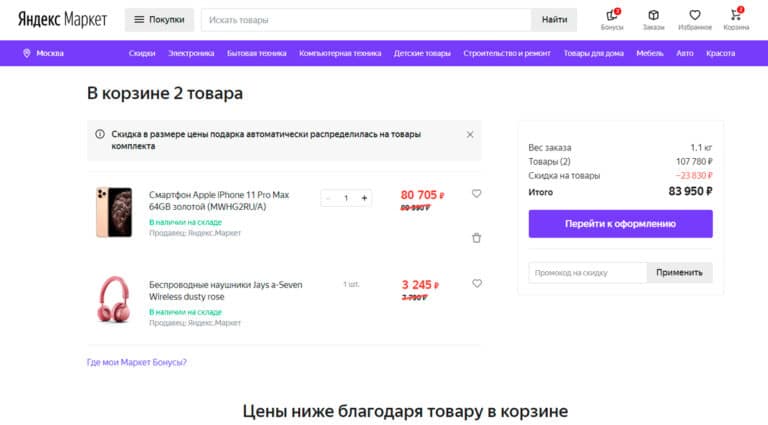Click В корзине 2 товара heading
This screenshot has height=425, width=768.
point(165,93)
